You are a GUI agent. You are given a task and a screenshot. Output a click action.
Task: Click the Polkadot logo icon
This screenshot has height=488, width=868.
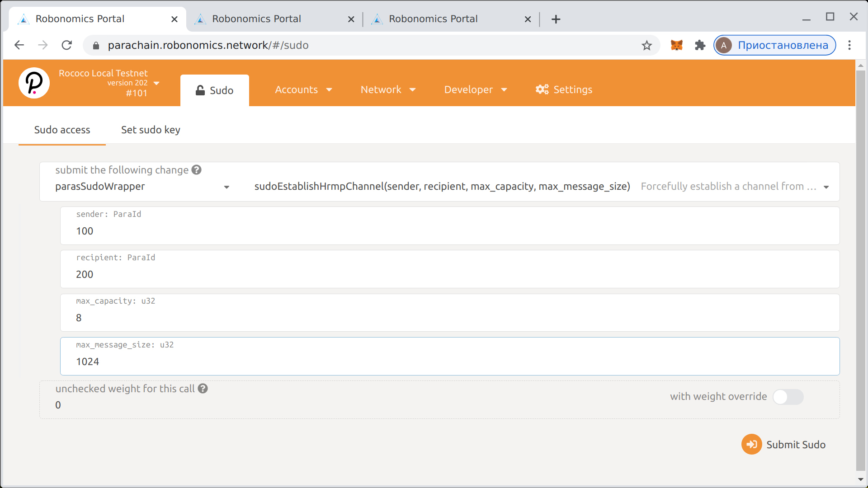click(x=34, y=83)
